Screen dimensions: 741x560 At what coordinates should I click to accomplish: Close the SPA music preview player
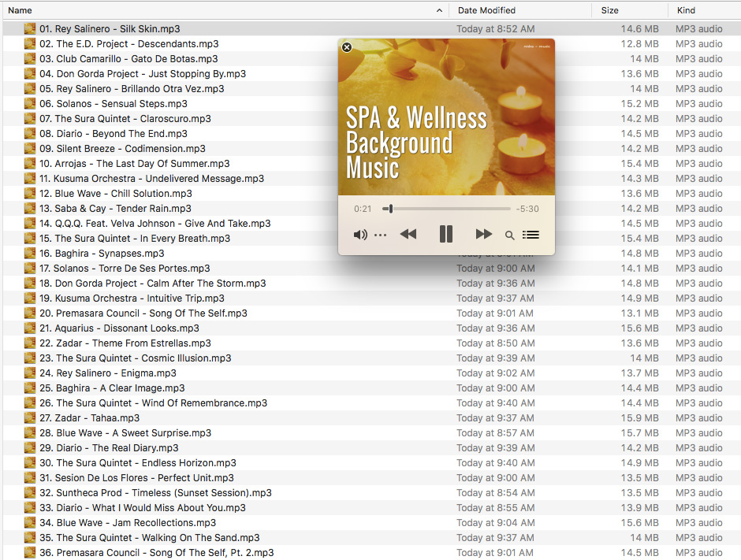tap(346, 47)
